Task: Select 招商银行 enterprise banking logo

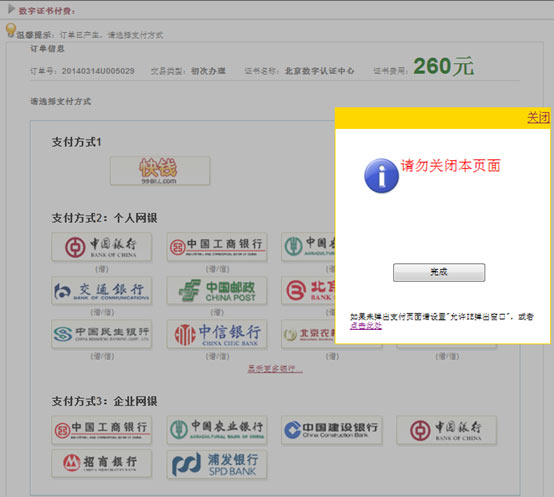Action: (101, 463)
